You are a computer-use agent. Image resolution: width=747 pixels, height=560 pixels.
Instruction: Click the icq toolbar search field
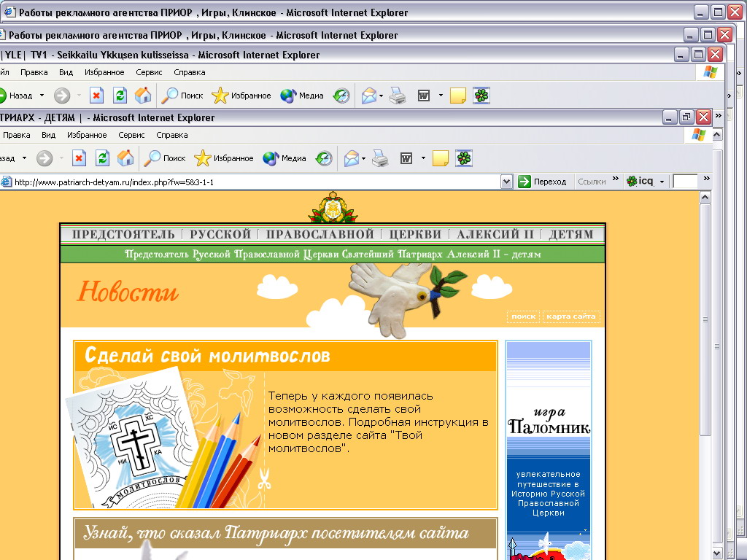coord(684,182)
